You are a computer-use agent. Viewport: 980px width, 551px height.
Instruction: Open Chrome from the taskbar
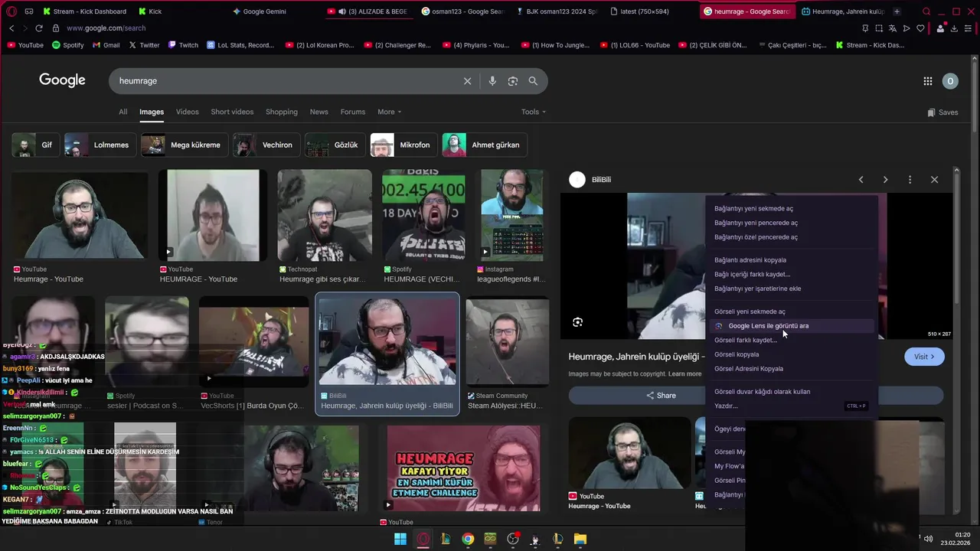coord(468,540)
